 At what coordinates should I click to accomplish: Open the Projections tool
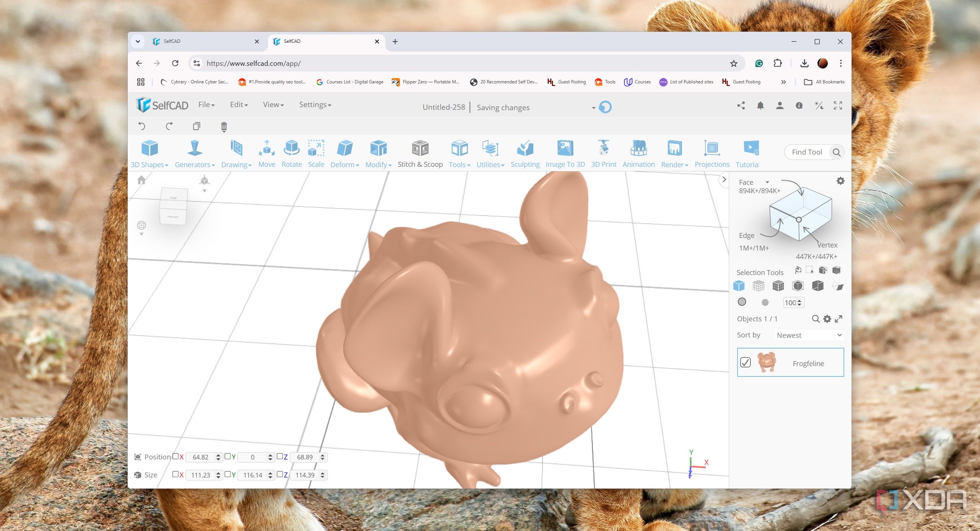click(x=712, y=154)
